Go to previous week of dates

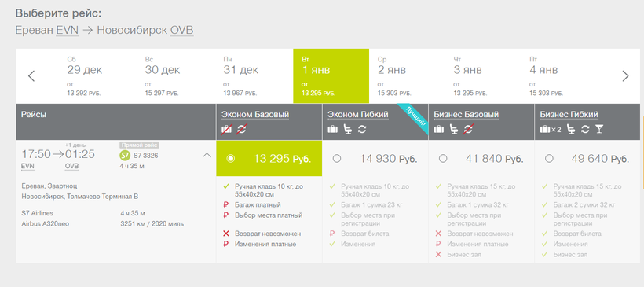point(31,76)
